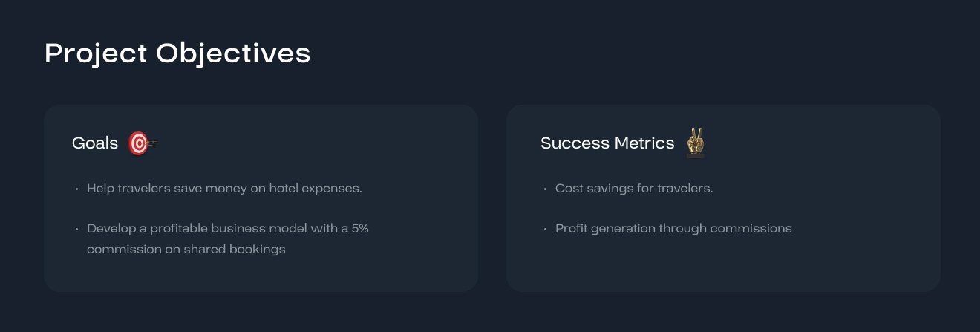Image resolution: width=980 pixels, height=332 pixels.
Task: Click the golden victory hand icon
Action: pos(695,143)
